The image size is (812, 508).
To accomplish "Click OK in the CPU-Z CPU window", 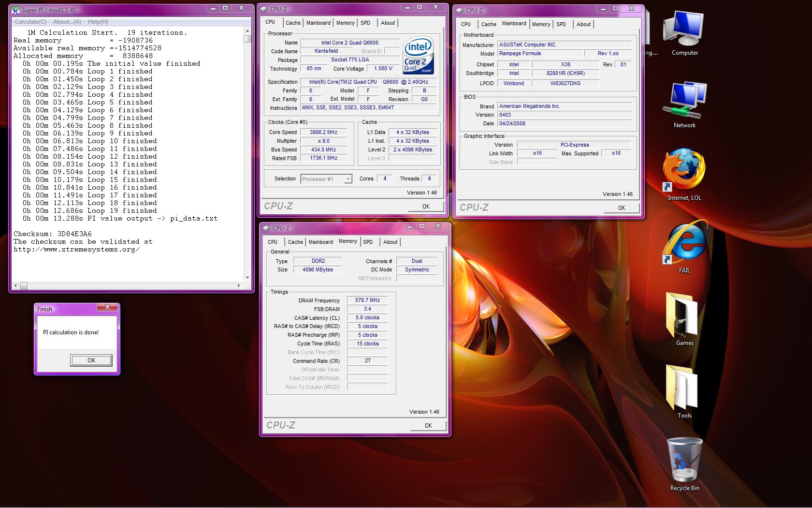I will click(x=426, y=207).
